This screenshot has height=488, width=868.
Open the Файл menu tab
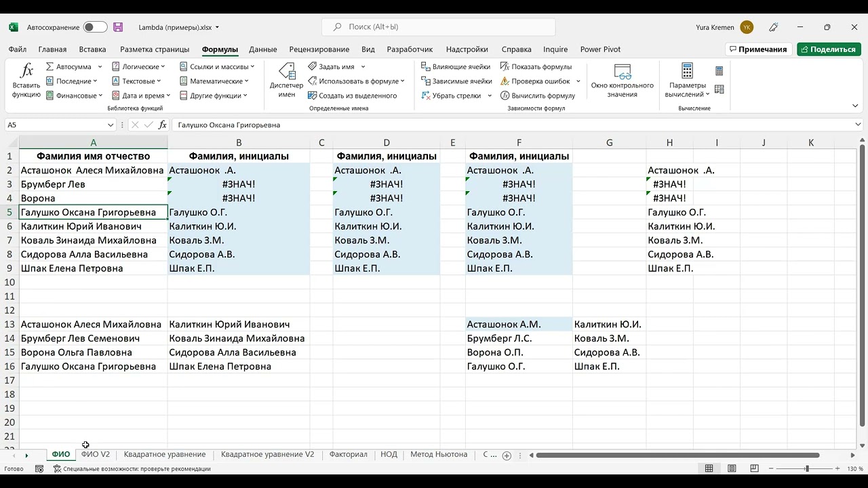[x=18, y=49]
